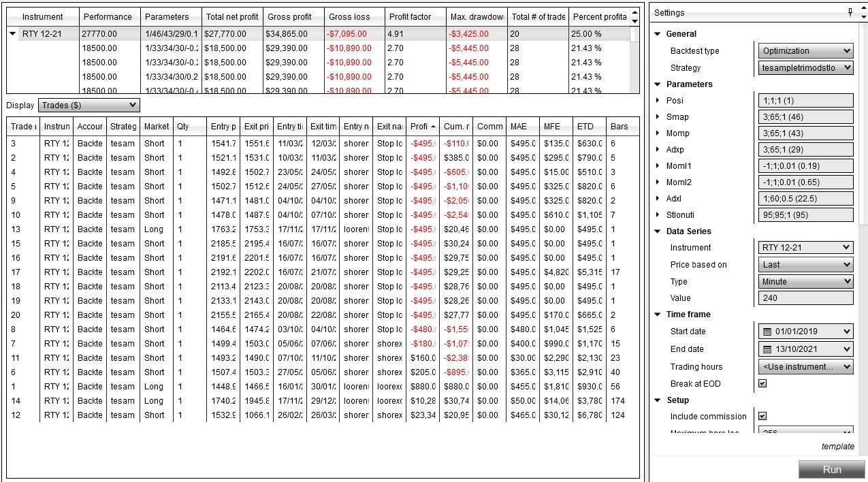The height and width of the screenshot is (482, 868).
Task: Disable Include commission
Action: pos(762,416)
